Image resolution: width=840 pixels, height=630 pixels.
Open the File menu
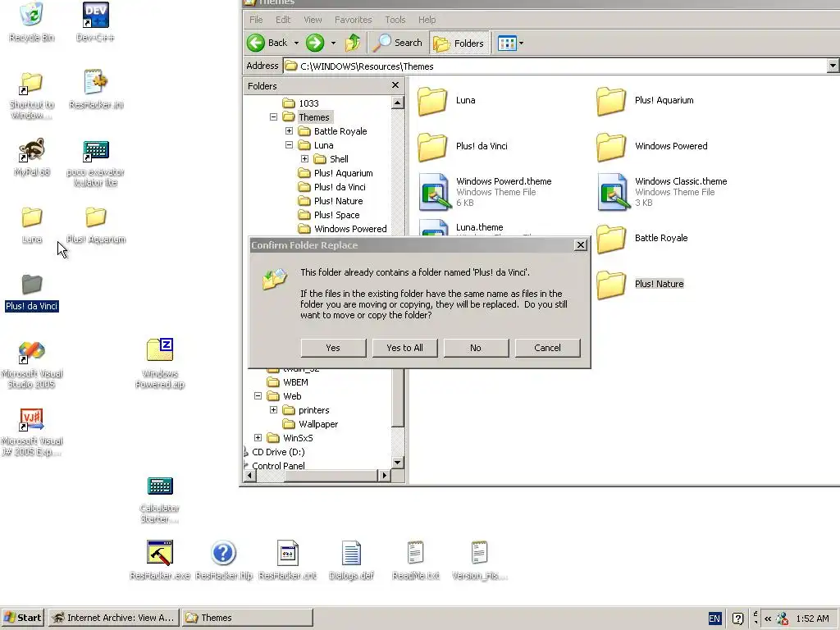(x=256, y=20)
